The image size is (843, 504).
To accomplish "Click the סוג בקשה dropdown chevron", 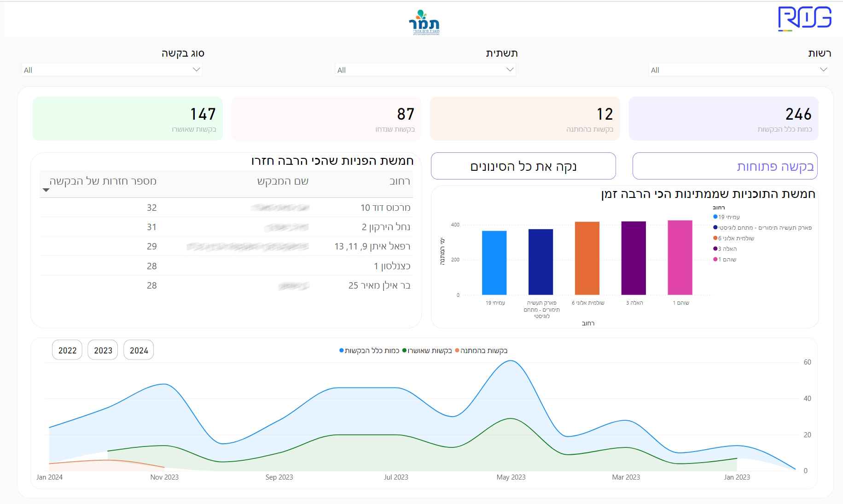I will coord(196,70).
